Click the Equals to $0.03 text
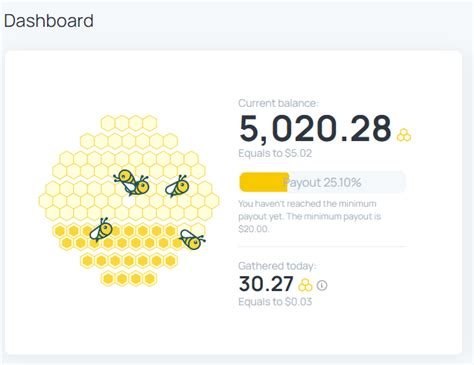 (x=275, y=302)
